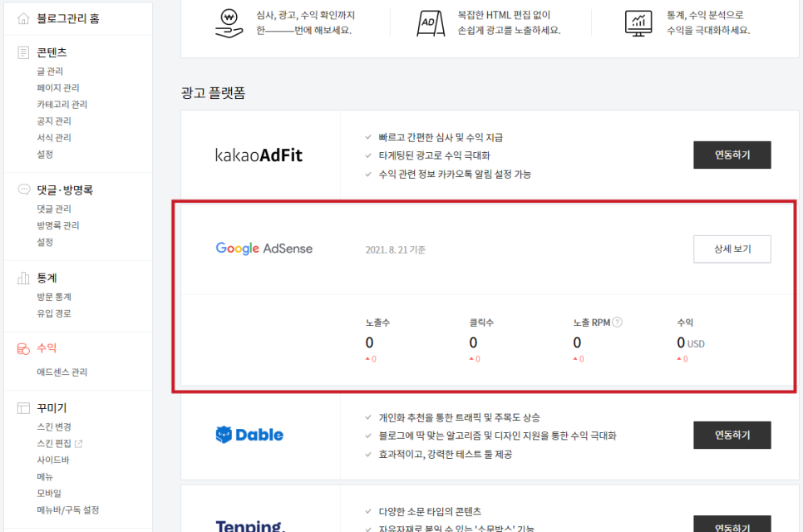Open 방문 통계 in sidebar

pos(54,297)
